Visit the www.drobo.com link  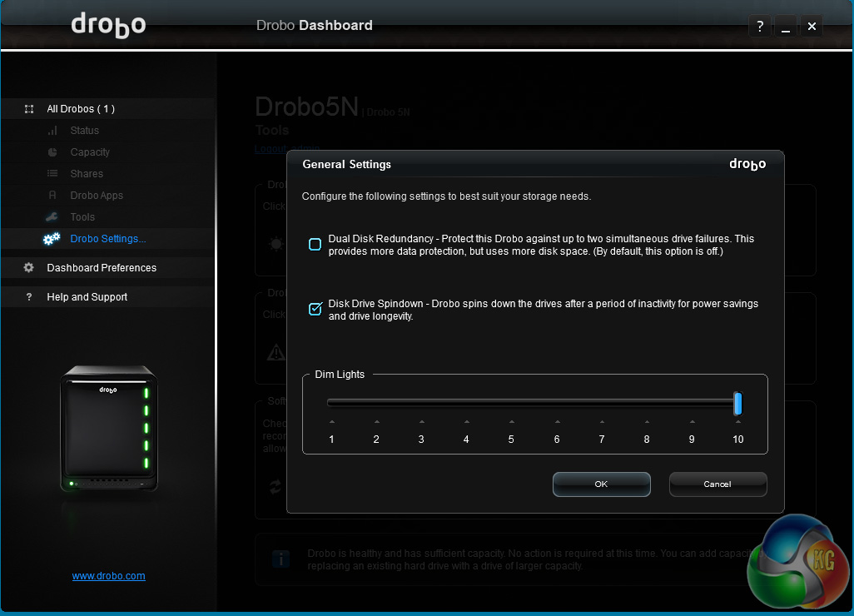pos(108,575)
